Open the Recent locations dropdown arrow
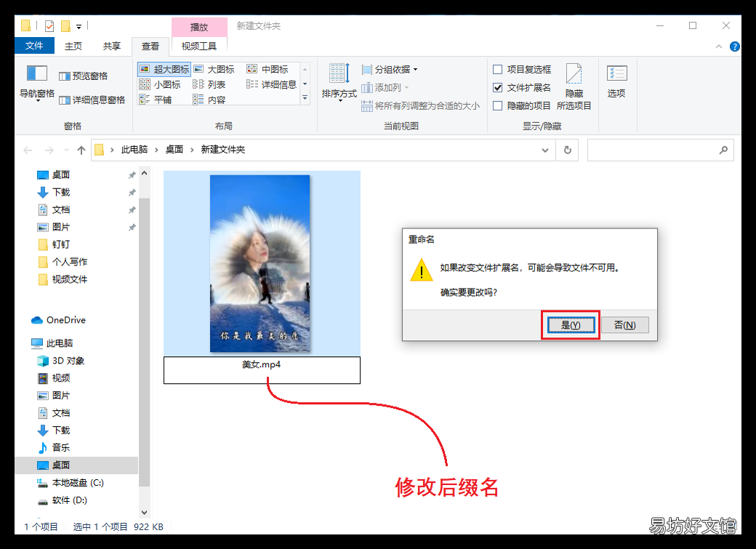 (x=67, y=150)
